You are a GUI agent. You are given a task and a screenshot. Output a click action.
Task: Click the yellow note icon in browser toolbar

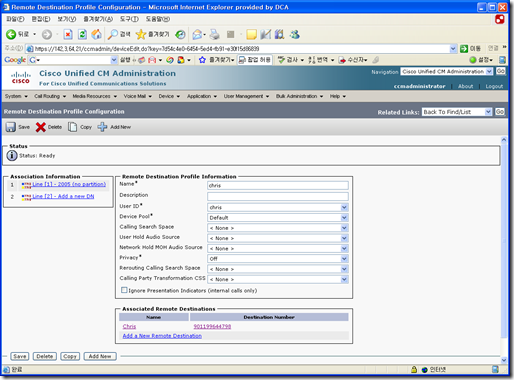coord(251,34)
